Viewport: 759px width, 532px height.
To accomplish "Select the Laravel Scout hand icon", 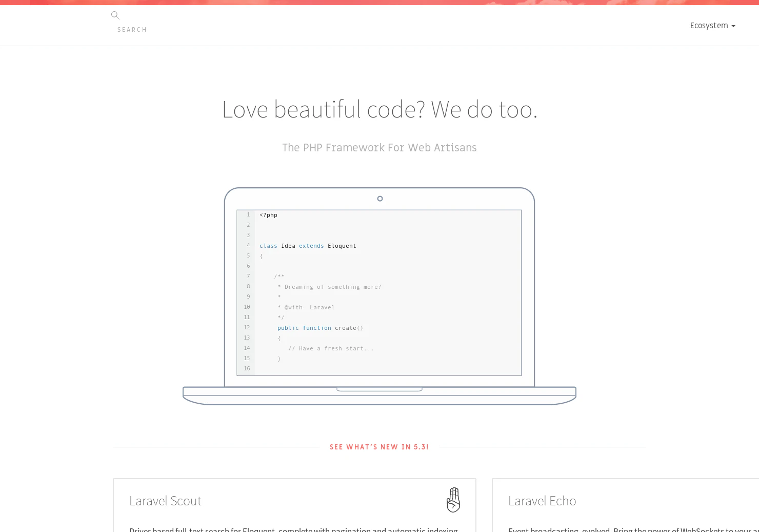I will (453, 499).
